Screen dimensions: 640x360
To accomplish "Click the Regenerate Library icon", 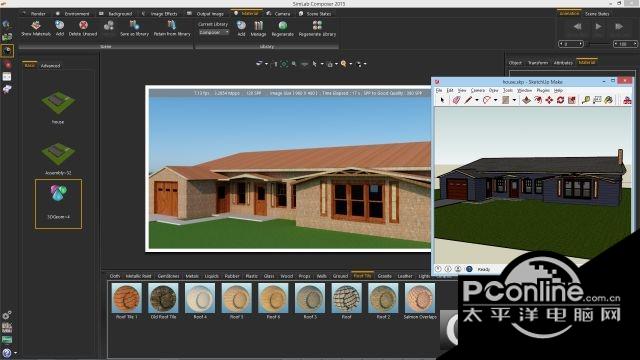I will (x=317, y=26).
